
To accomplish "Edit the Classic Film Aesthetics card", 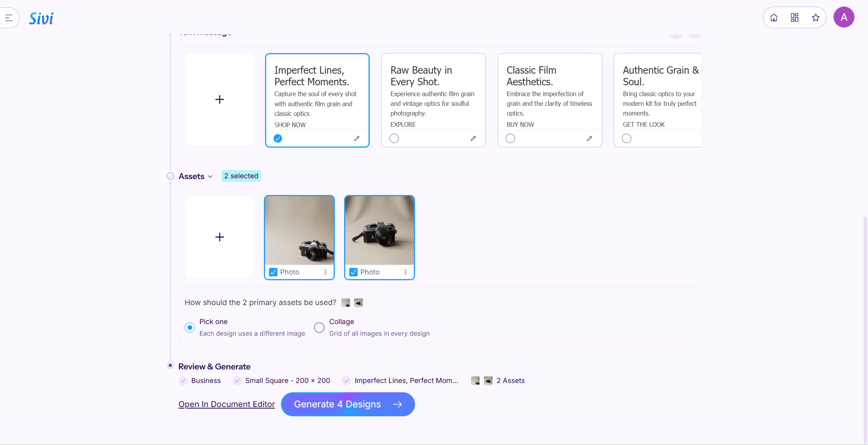I will pyautogui.click(x=589, y=138).
